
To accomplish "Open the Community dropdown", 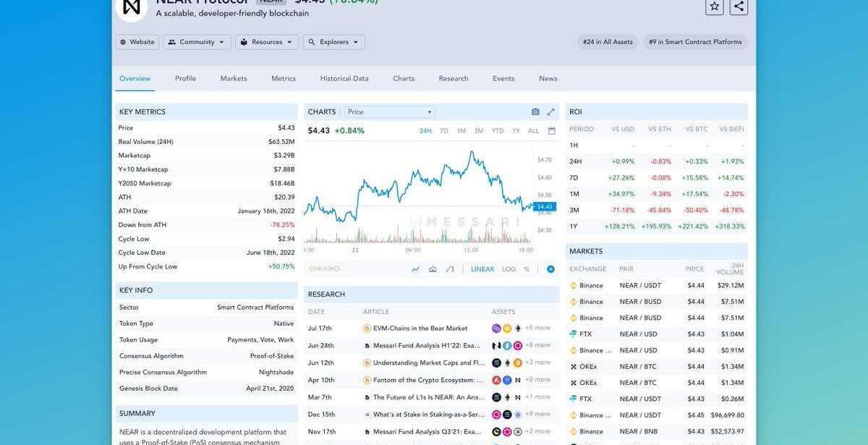I will pyautogui.click(x=197, y=42).
